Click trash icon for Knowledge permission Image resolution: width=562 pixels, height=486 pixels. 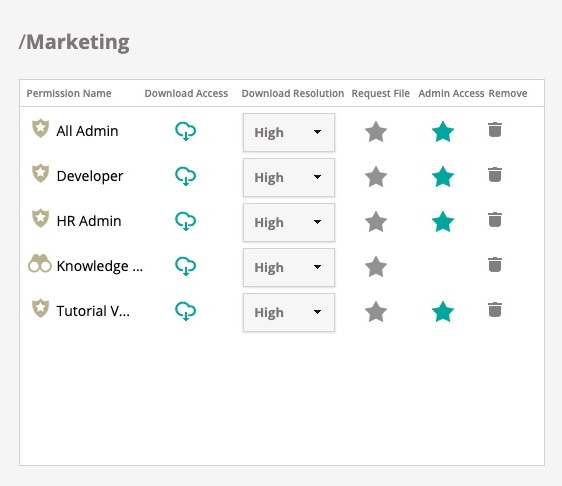(495, 265)
